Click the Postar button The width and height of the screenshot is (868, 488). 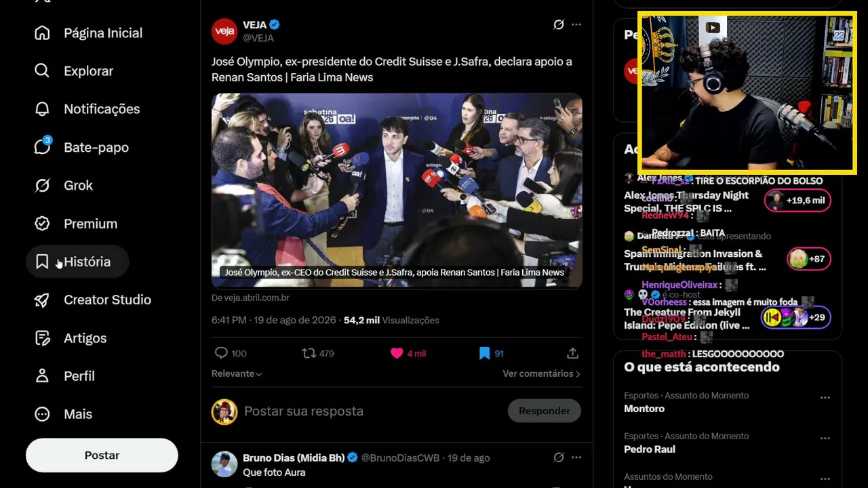click(x=102, y=455)
